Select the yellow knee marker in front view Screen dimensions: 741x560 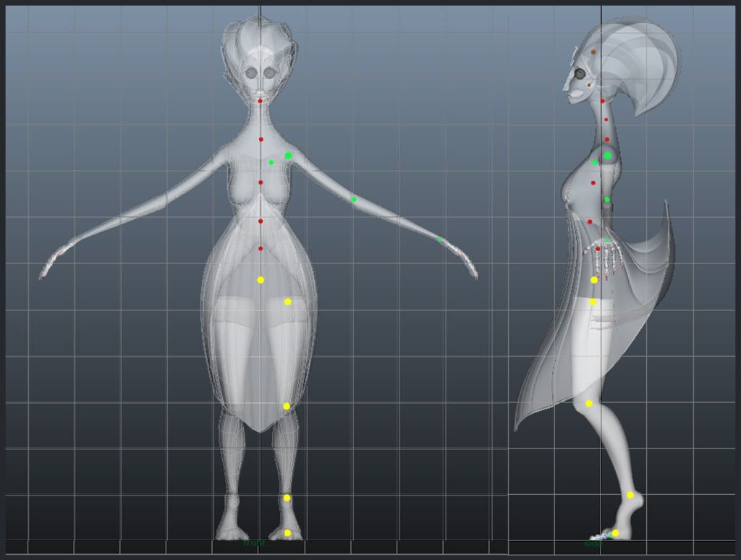coord(287,406)
